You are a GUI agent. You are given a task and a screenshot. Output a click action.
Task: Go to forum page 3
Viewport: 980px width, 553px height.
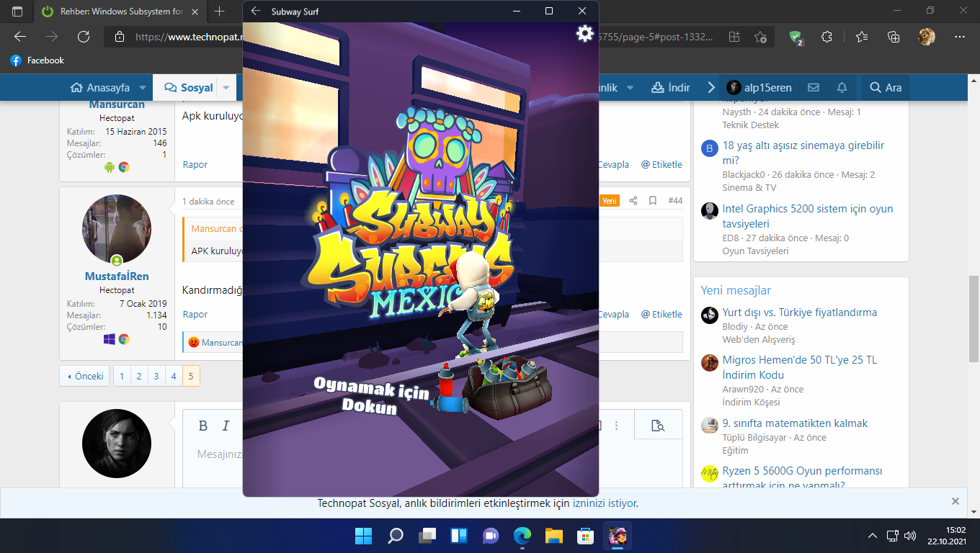click(x=156, y=376)
